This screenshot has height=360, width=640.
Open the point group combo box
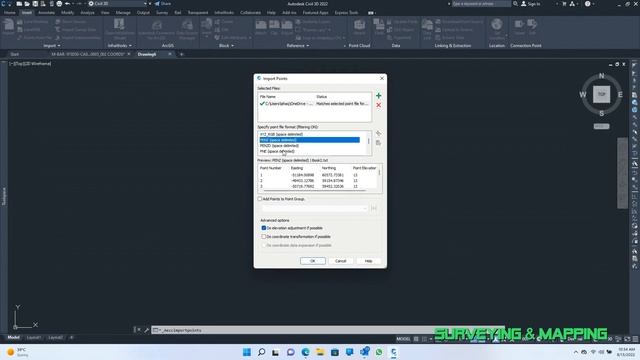click(x=314, y=208)
